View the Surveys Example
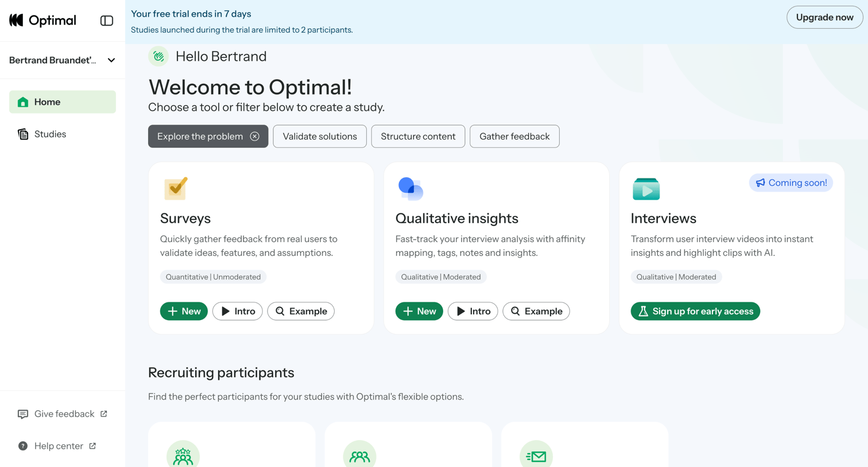Viewport: 868px width, 467px height. [301, 311]
